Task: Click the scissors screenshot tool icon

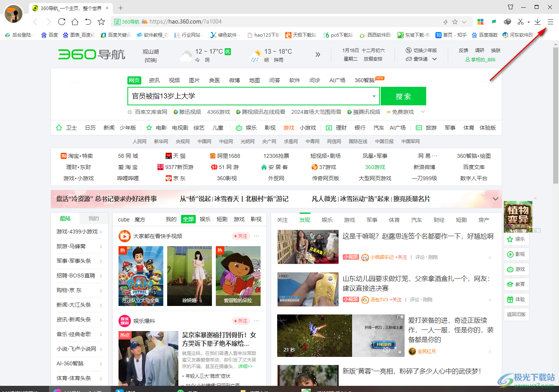Action: pos(520,22)
